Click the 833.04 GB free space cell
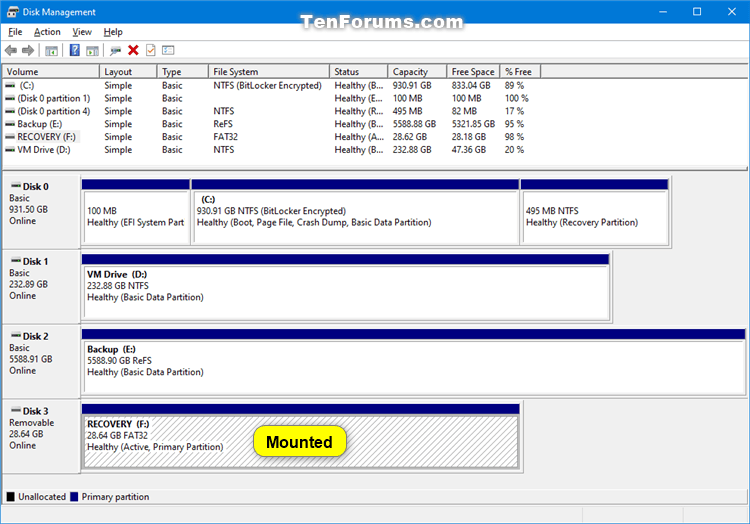750x524 pixels. 471,86
